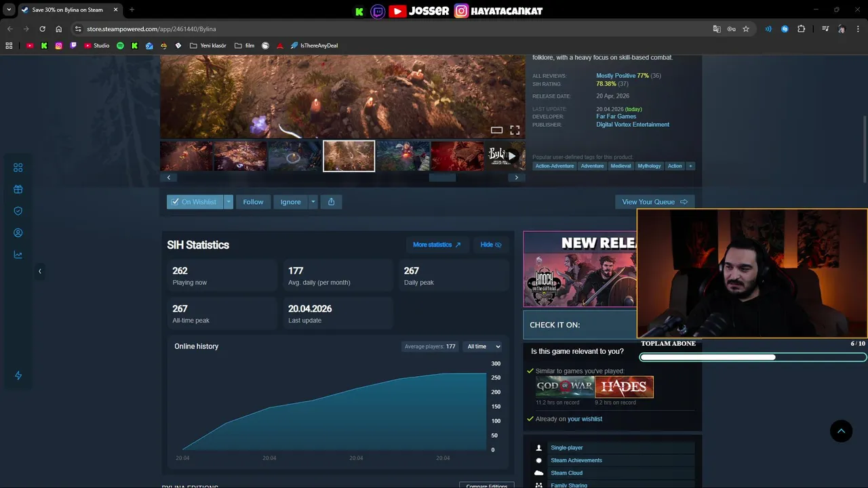The image size is (868, 488).
Task: Open Twitch bookmark icon
Action: [x=73, y=45]
